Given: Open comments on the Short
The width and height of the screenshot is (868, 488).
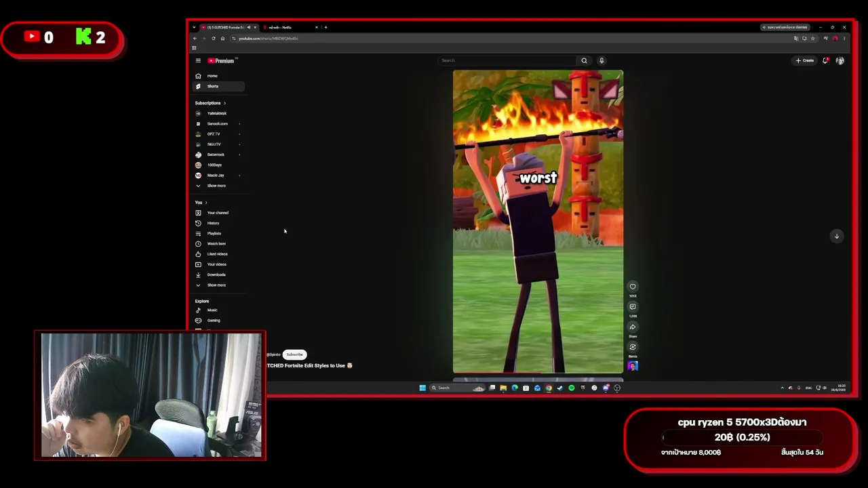Looking at the screenshot, I should 633,306.
